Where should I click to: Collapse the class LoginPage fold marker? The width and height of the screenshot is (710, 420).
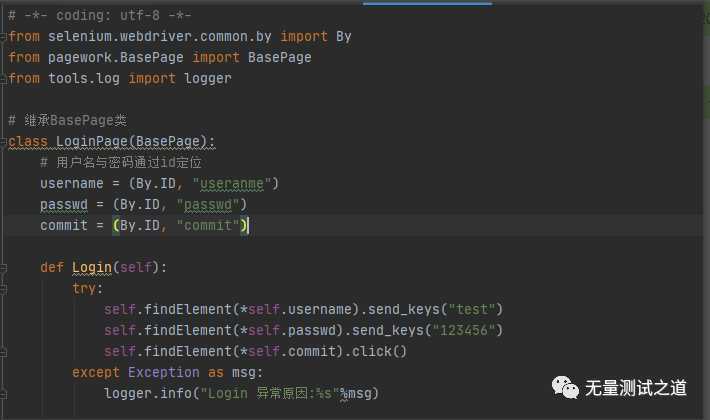(3, 142)
